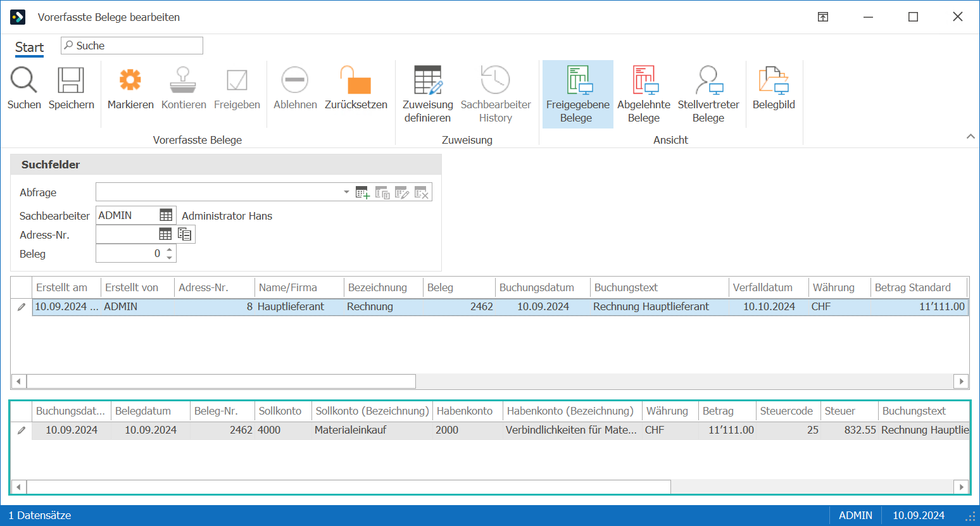Click the edit Abfrage pencil icon
This screenshot has height=526, width=980.
click(x=402, y=193)
